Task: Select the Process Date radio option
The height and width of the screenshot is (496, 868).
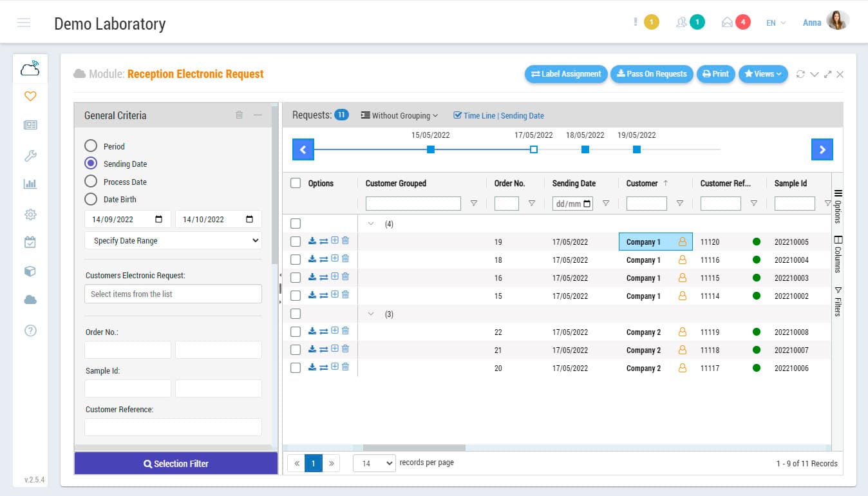Action: pyautogui.click(x=91, y=182)
